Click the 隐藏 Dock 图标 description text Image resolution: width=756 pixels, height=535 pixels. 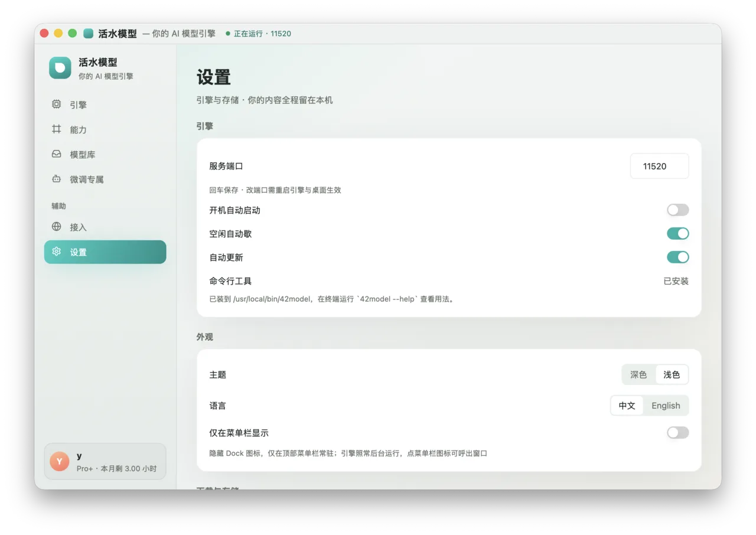pyautogui.click(x=348, y=454)
